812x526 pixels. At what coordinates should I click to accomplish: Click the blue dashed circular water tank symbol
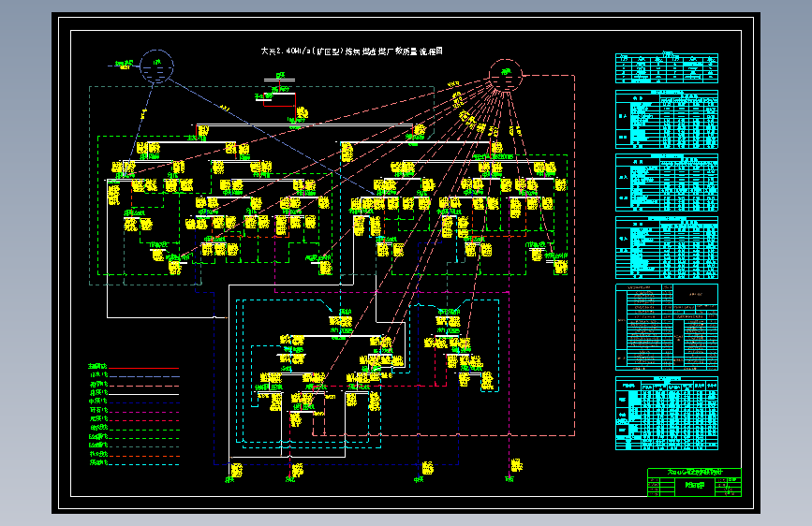[x=157, y=66]
